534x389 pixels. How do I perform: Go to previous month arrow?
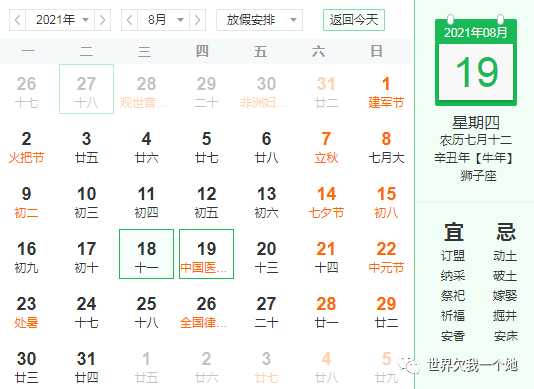point(130,20)
